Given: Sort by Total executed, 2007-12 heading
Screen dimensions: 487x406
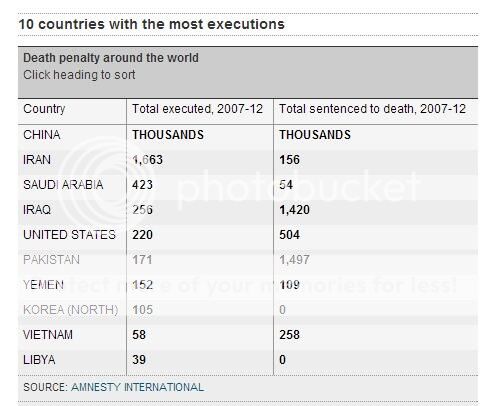Looking at the screenshot, I should [x=197, y=109].
